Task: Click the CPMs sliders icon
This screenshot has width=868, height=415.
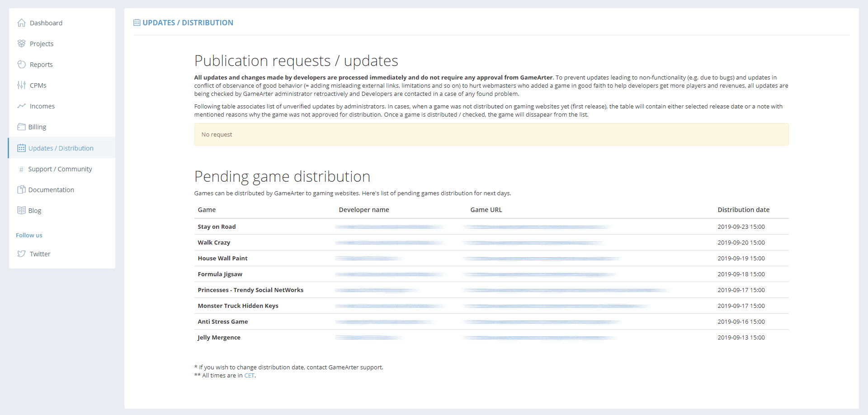Action: pos(21,85)
